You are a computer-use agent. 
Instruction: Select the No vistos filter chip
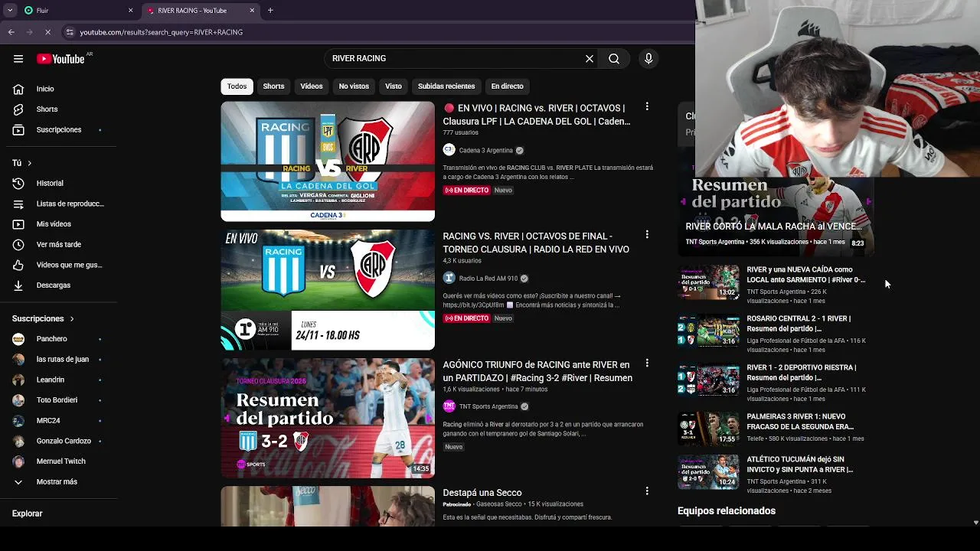pyautogui.click(x=354, y=86)
